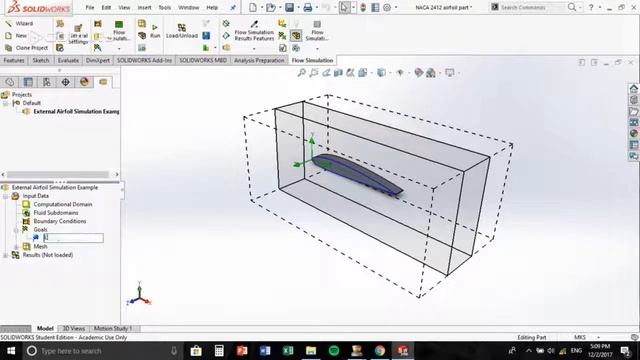Viewport: 640px width, 360px height.
Task: Select Fluid Subdomains item
Action: [x=56, y=213]
